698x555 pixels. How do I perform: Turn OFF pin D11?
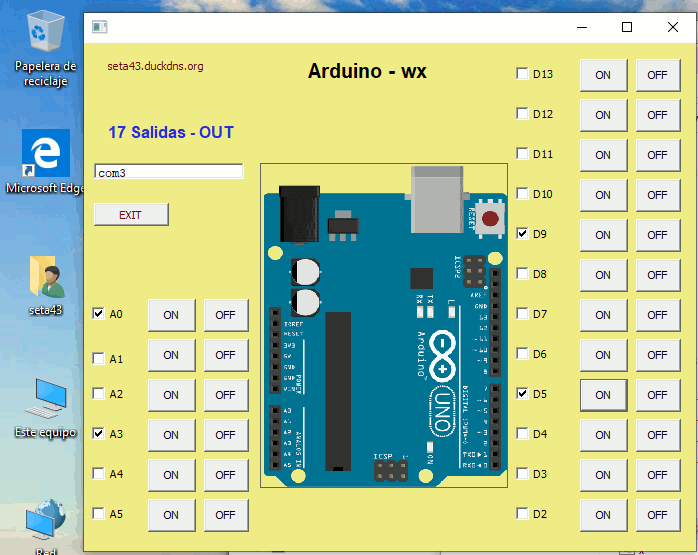pos(657,155)
